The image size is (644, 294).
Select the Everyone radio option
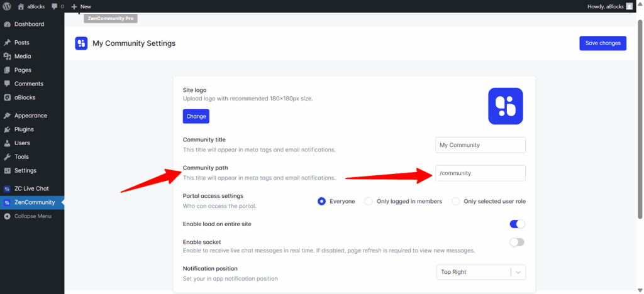tap(321, 201)
